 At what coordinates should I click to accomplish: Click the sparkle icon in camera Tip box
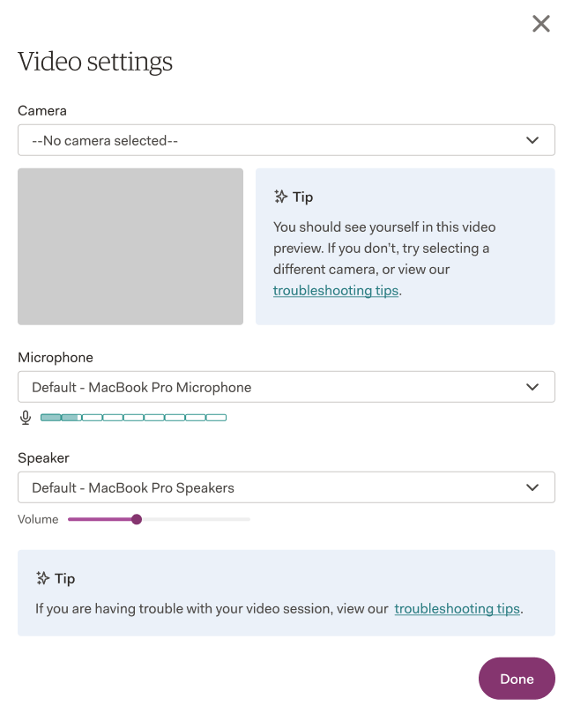(280, 197)
